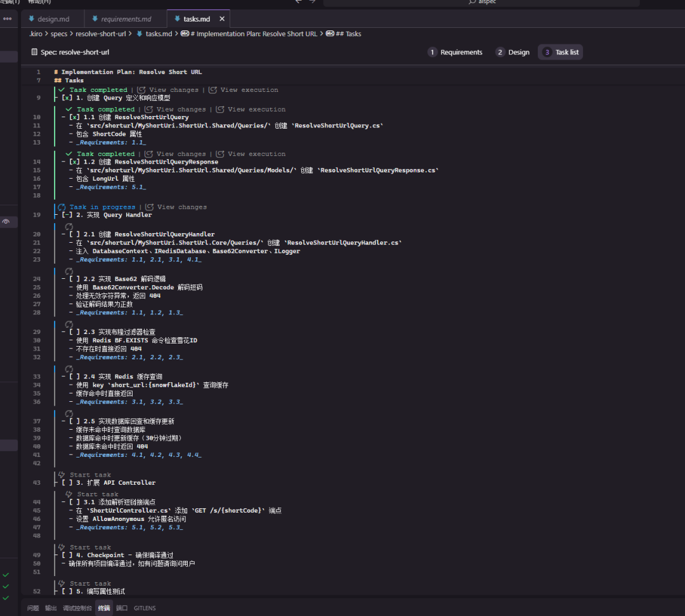Go to Design spec step
The height and width of the screenshot is (616, 685).
click(x=513, y=52)
